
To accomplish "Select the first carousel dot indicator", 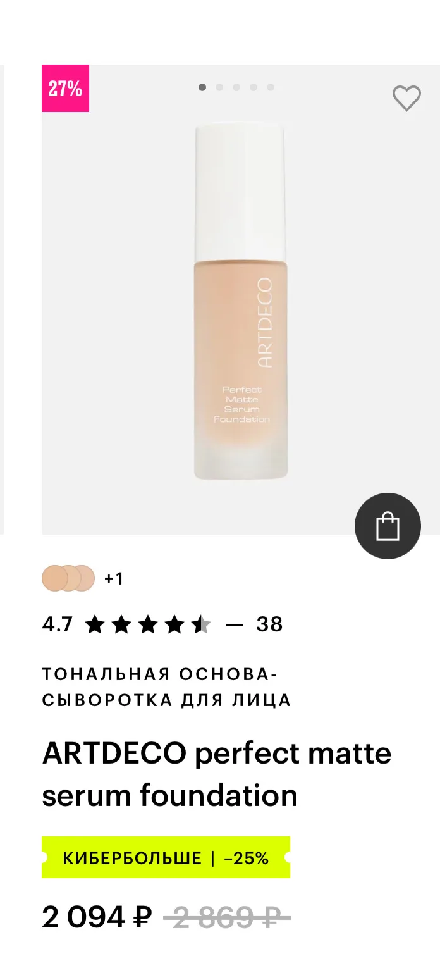I will click(x=202, y=87).
